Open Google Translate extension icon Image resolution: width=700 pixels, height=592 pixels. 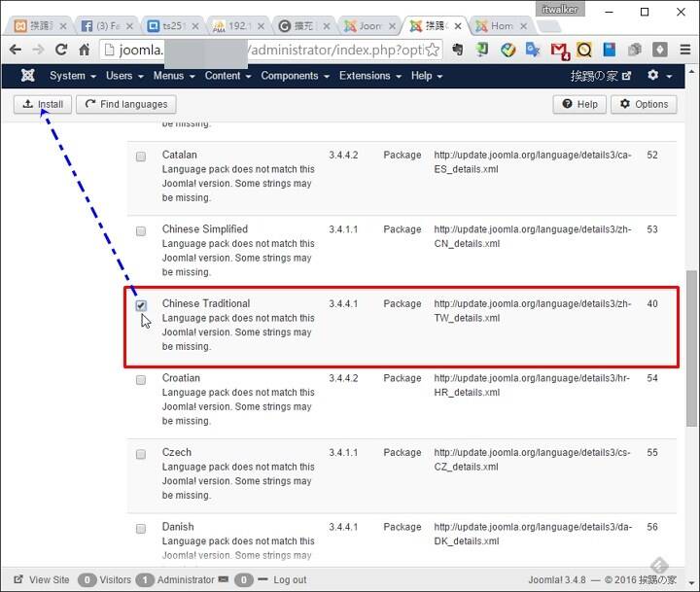[533, 50]
